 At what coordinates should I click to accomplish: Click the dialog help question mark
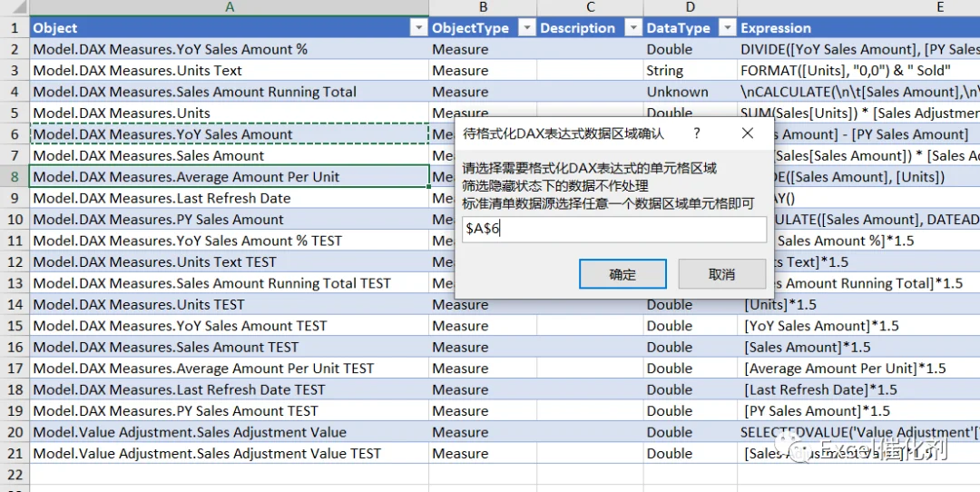697,133
